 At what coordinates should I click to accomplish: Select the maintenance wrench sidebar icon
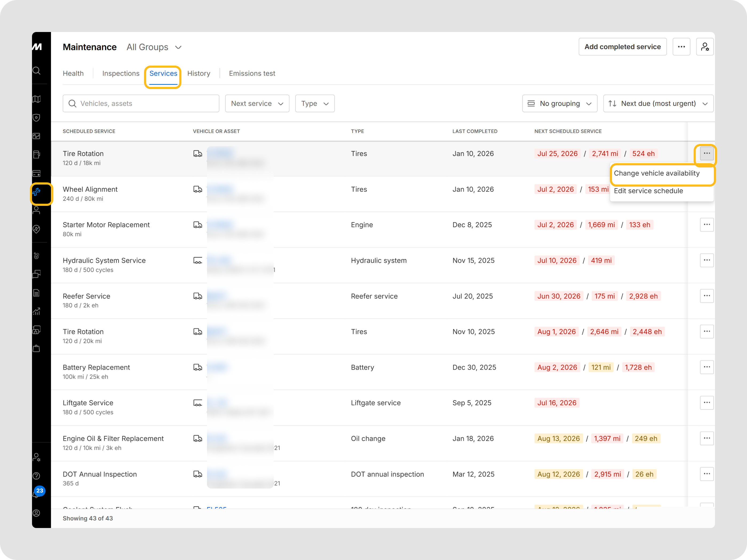[37, 192]
